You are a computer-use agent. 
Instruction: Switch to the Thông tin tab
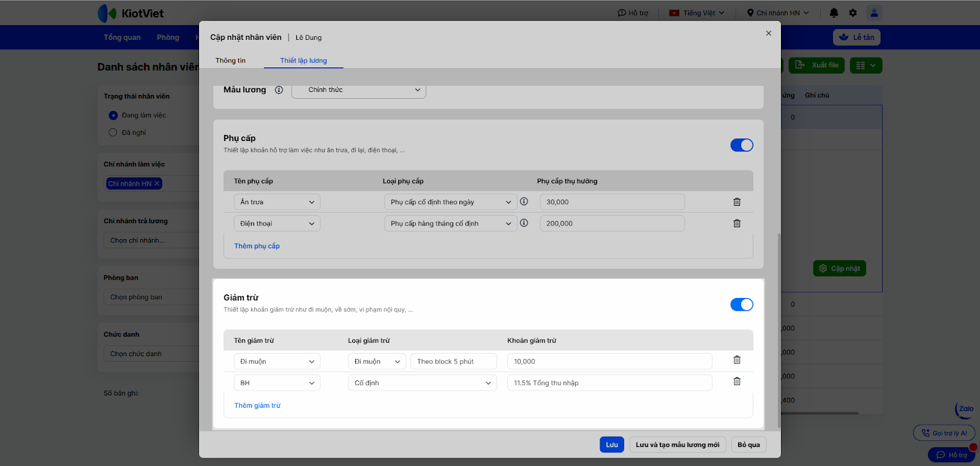(x=230, y=61)
